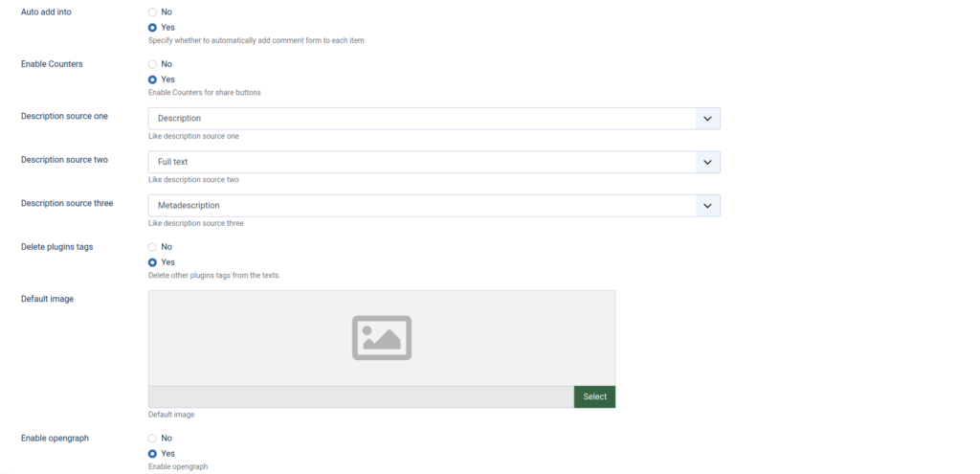Click the Enable opengraph field label
Image resolution: width=980 pixels, height=474 pixels.
[x=55, y=438]
